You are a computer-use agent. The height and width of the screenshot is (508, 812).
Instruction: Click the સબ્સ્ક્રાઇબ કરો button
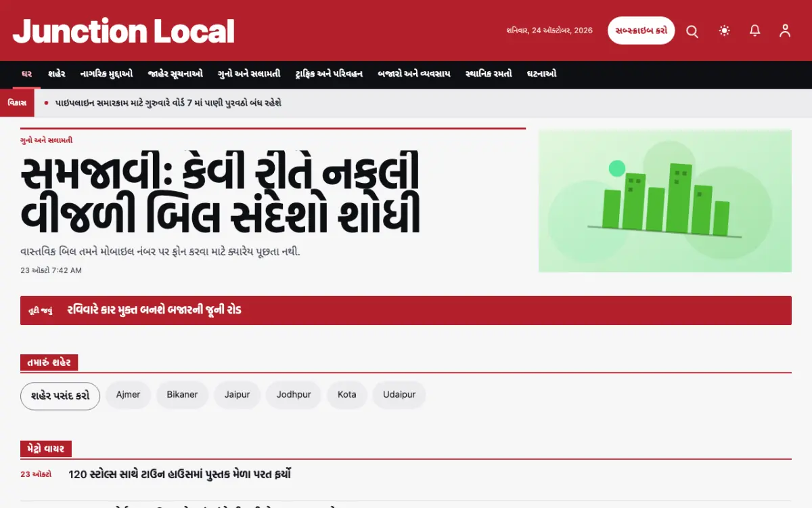point(641,30)
